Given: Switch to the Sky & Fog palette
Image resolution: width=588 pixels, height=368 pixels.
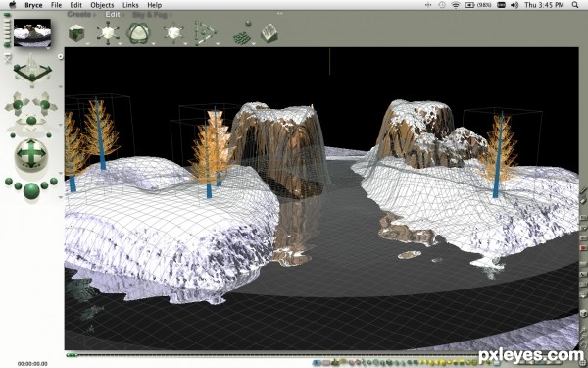Looking at the screenshot, I should [x=150, y=15].
